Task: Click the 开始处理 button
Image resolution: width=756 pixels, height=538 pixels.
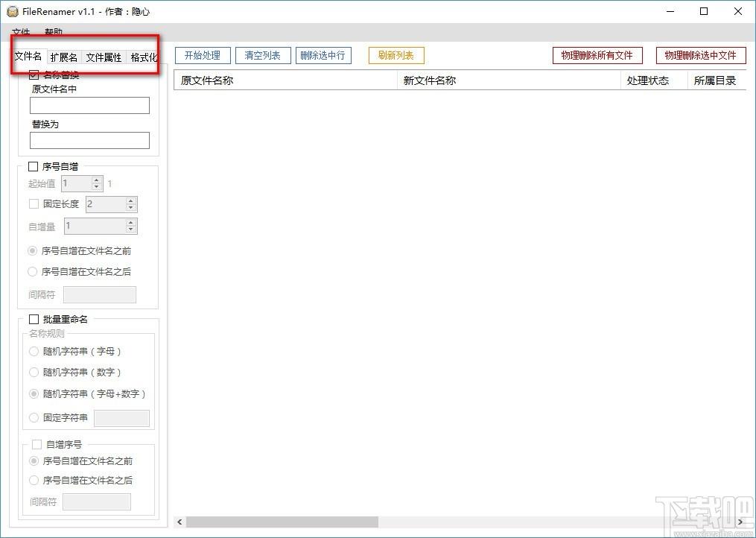Action: tap(203, 55)
